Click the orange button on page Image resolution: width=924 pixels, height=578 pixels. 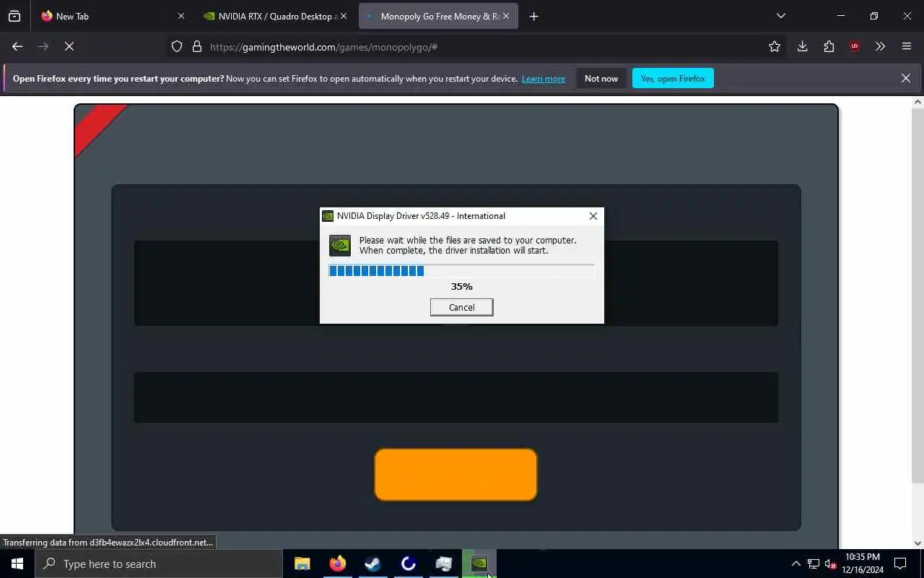[x=456, y=475]
